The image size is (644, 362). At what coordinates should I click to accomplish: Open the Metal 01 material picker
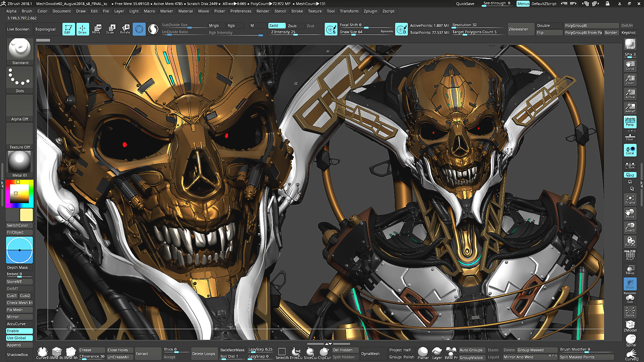(20, 164)
